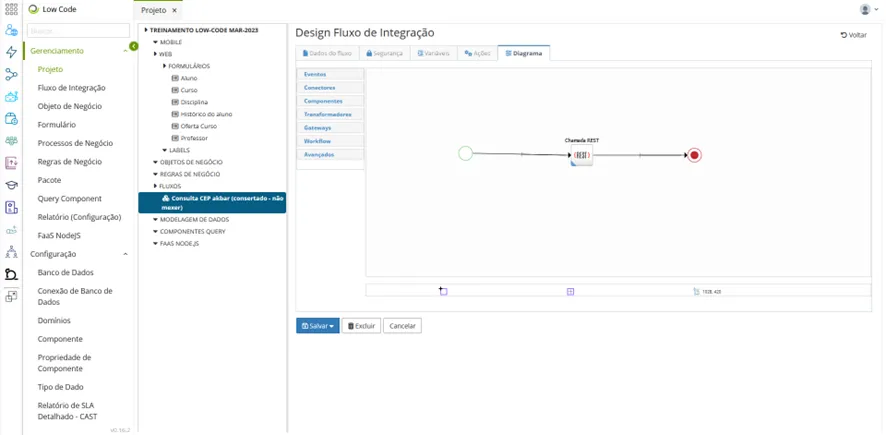Switch to the Variáveis tab
Screen dimensions: 886x435
[x=433, y=53]
